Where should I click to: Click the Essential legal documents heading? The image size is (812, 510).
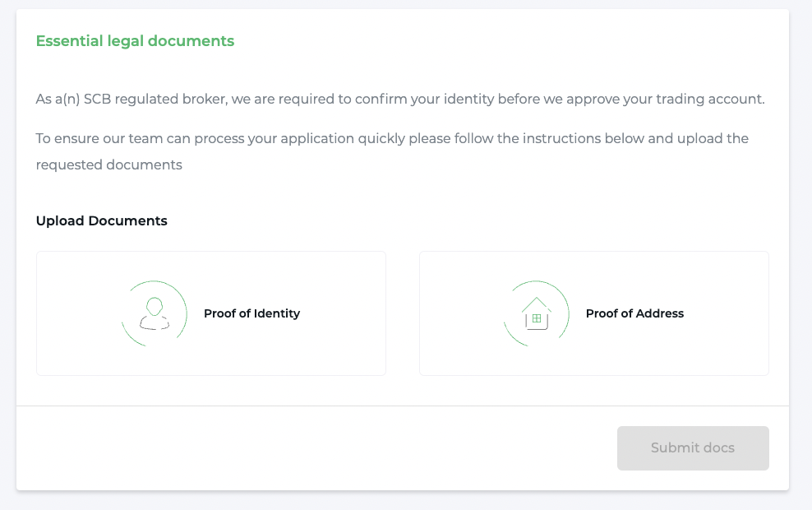click(x=135, y=41)
